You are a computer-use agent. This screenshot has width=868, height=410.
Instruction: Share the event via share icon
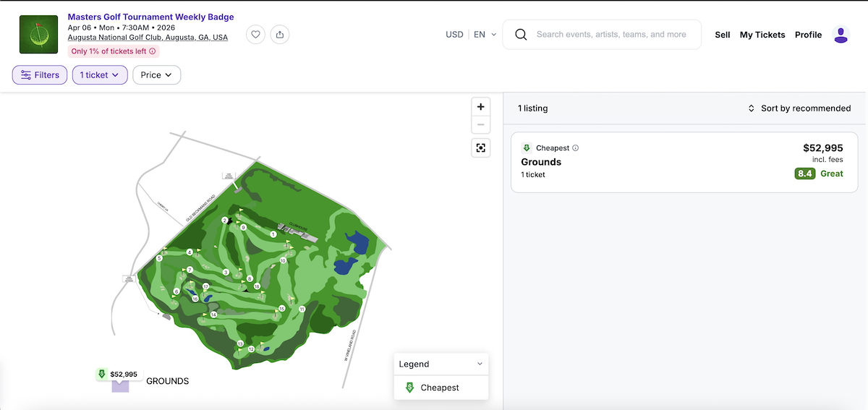pos(280,34)
